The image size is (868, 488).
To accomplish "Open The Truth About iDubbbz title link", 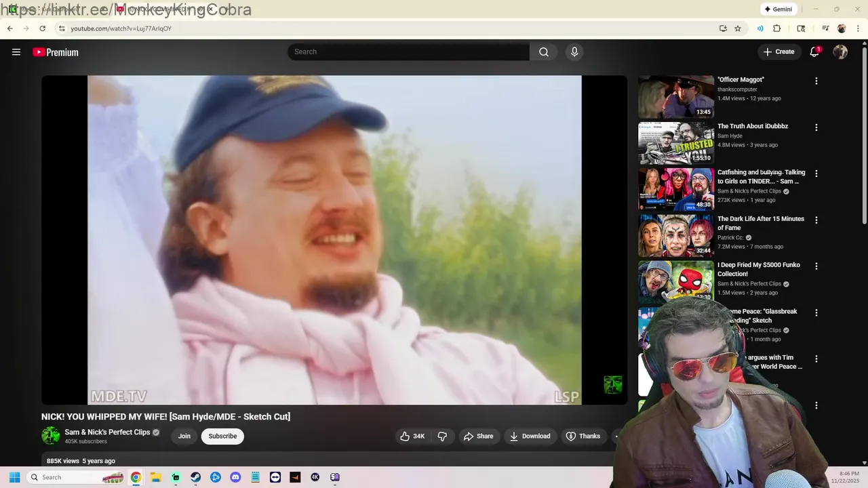I will coord(753,126).
